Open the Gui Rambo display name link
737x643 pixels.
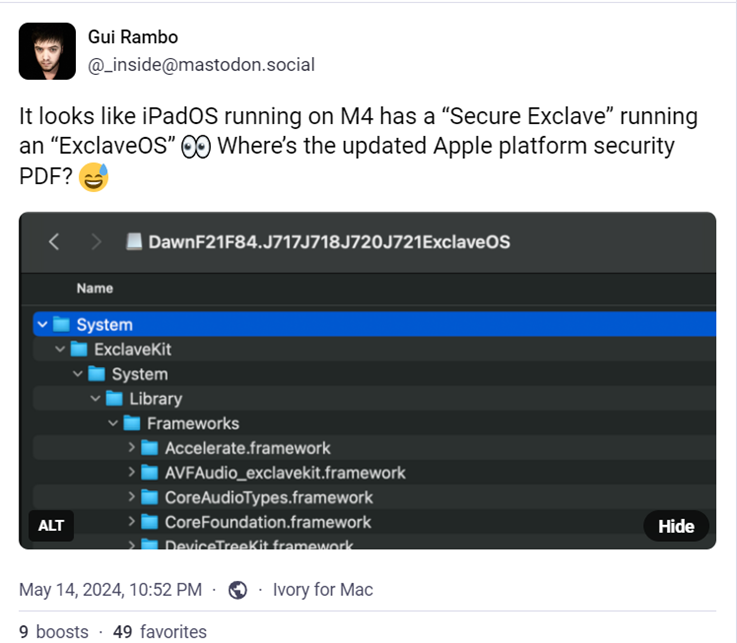coord(131,38)
